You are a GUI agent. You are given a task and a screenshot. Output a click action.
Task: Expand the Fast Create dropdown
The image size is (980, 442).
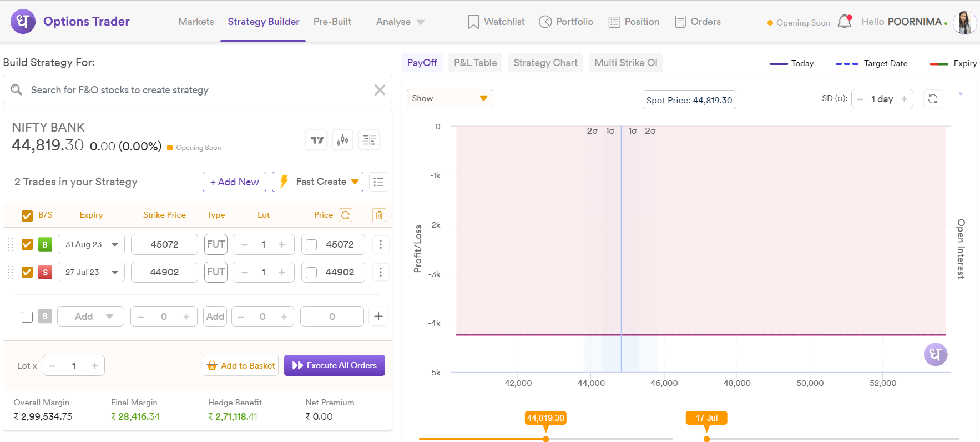tap(317, 182)
